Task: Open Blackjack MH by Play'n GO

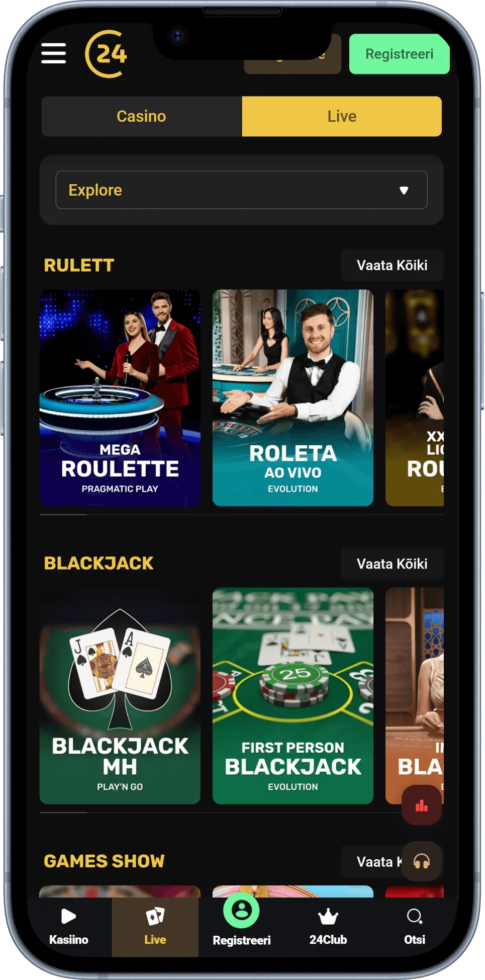Action: tap(120, 696)
